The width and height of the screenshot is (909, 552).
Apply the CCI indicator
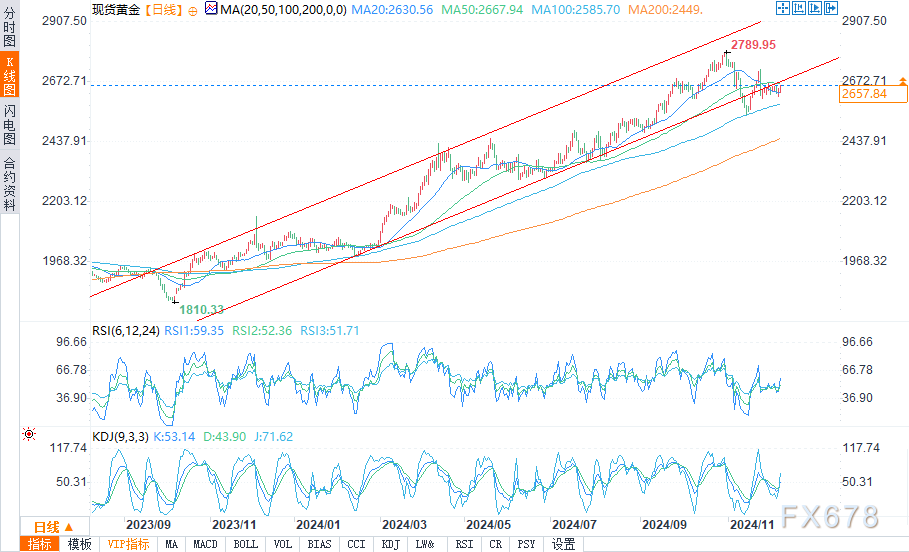click(x=356, y=544)
